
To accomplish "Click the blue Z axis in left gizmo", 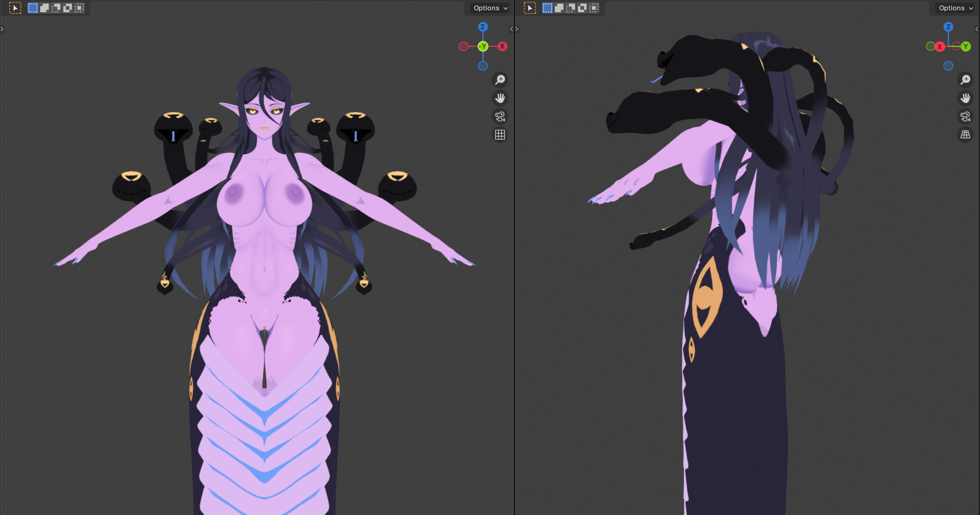I will pos(483,27).
